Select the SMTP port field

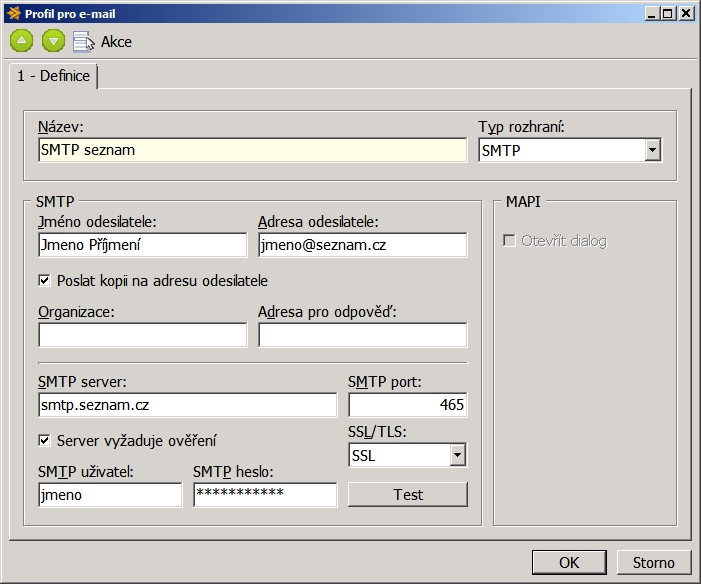tap(407, 405)
